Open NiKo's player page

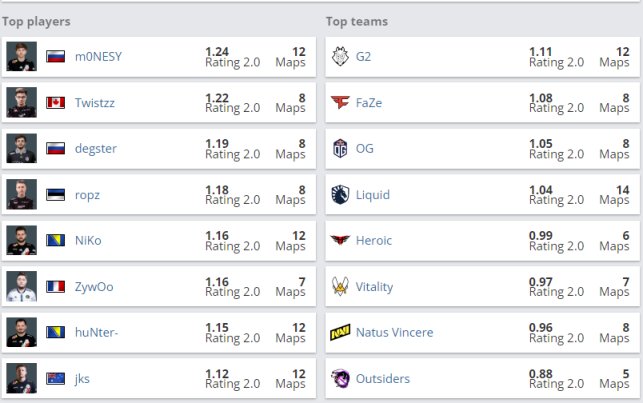88,240
